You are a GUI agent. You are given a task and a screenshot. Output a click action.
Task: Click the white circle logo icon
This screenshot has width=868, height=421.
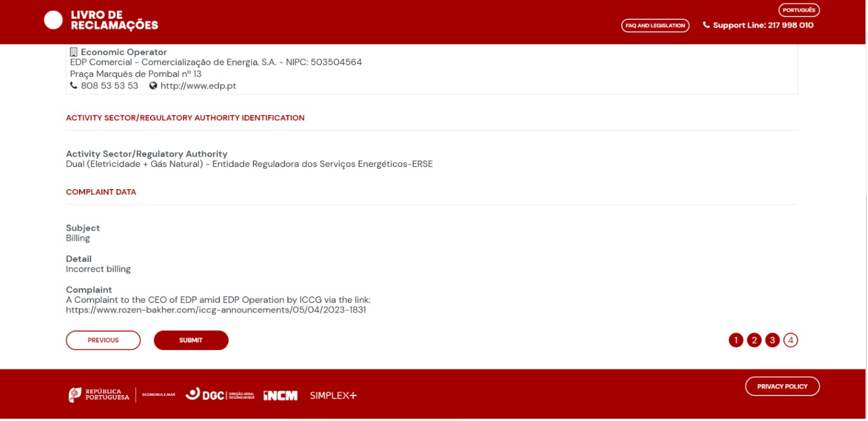(x=53, y=20)
